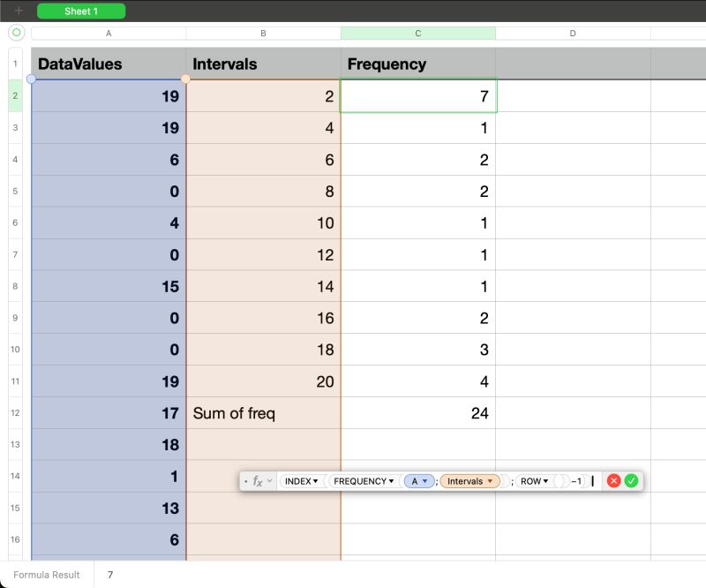The image size is (706, 588).
Task: Cancel the formula with the red X
Action: click(614, 480)
